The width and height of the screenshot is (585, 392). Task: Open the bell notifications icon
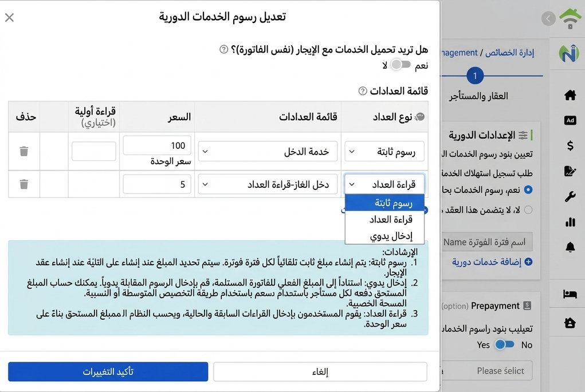(570, 247)
